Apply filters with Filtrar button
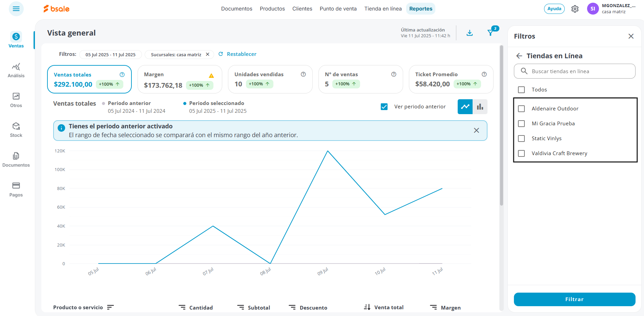The height and width of the screenshot is (316, 644). click(x=575, y=299)
